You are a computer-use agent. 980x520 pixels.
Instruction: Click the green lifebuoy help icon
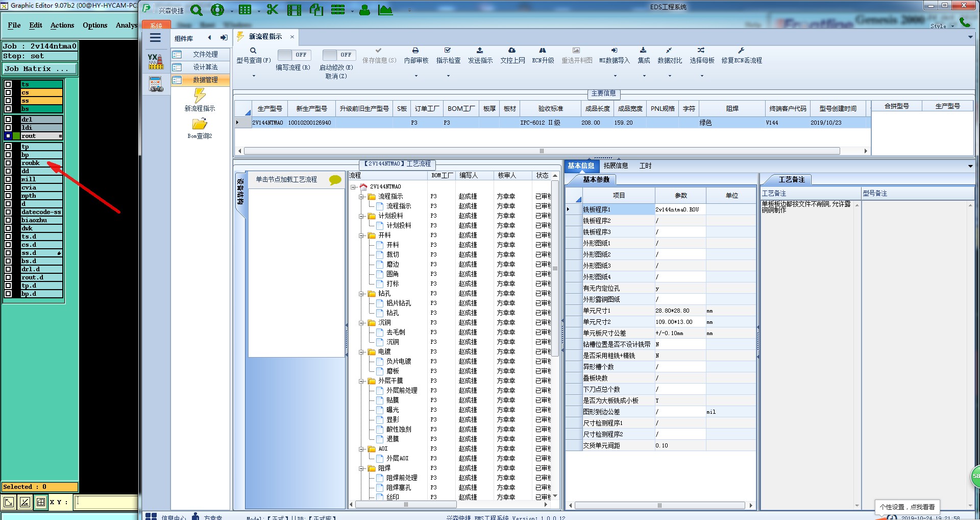[217, 10]
